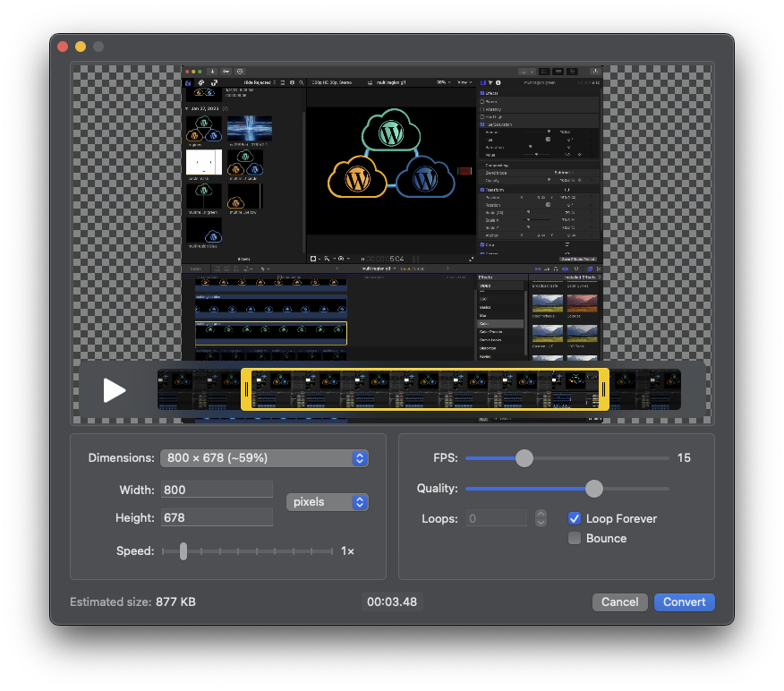Click the right yellow trim handle
Image resolution: width=784 pixels, height=691 pixels.
click(603, 389)
